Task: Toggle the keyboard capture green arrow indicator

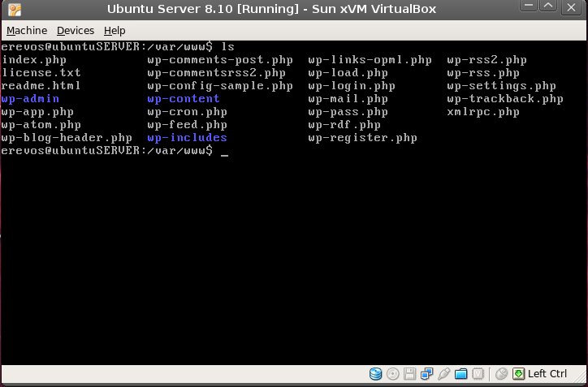Action: tap(518, 374)
